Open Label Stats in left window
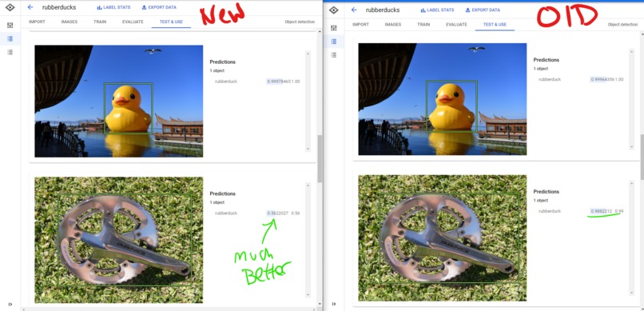The height and width of the screenshot is (311, 644). coord(113,7)
